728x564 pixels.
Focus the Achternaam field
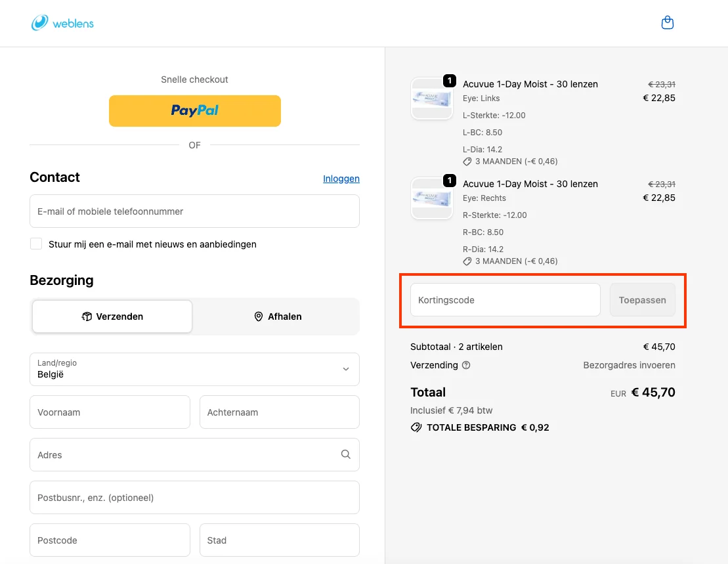(x=280, y=412)
